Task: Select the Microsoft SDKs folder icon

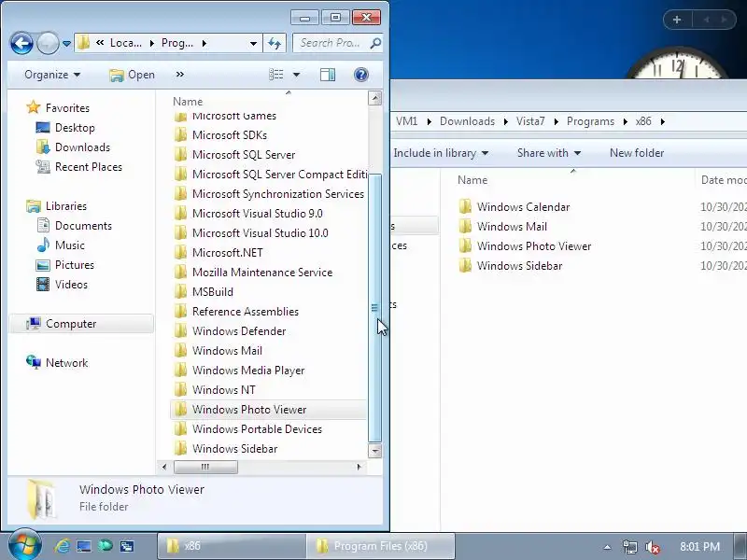Action: (x=180, y=135)
